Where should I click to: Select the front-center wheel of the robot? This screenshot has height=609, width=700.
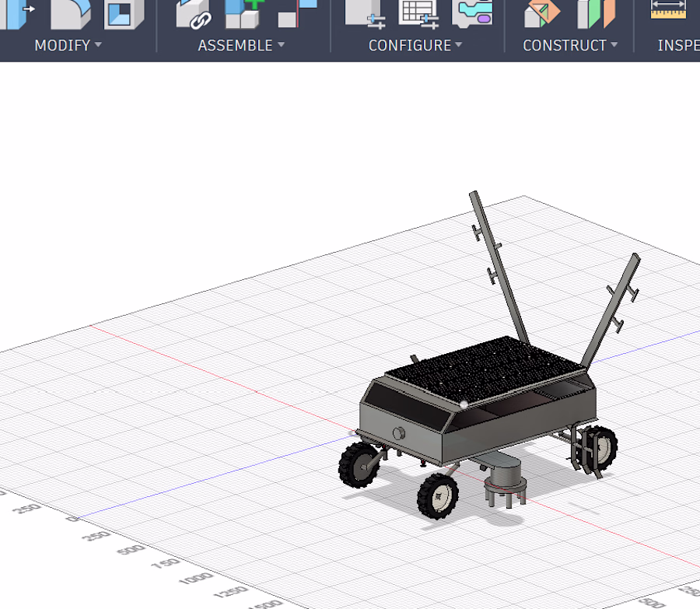point(437,496)
